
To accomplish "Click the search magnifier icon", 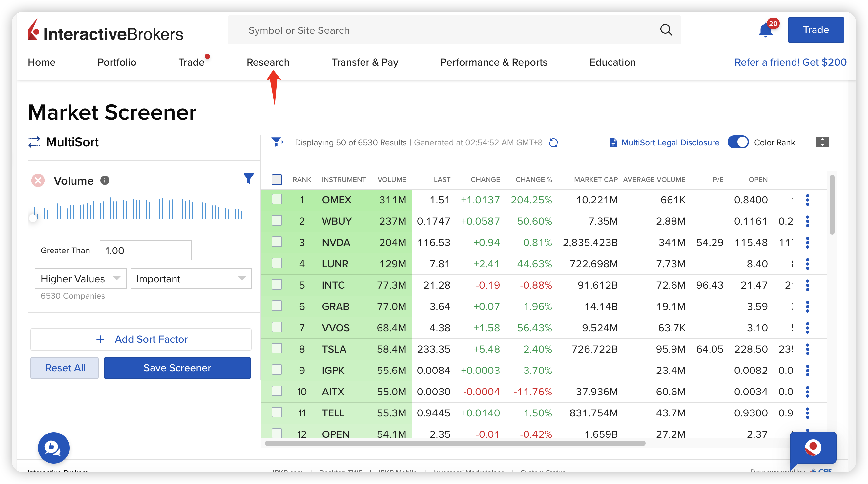I will point(666,30).
